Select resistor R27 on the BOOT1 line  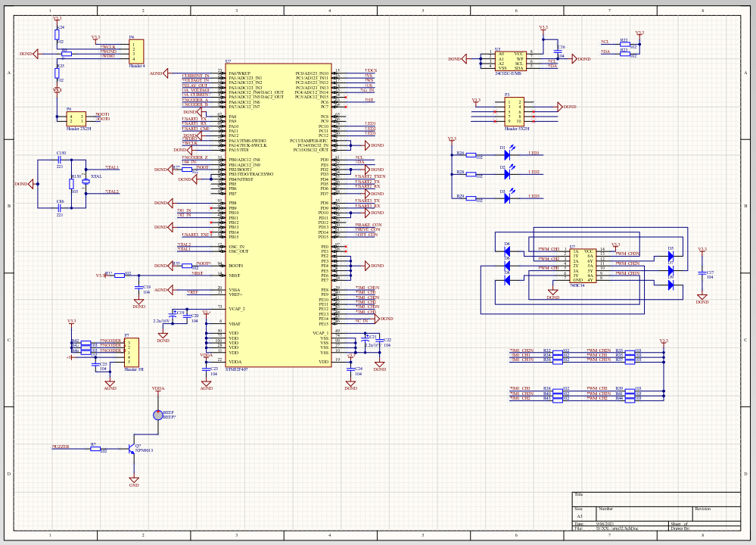point(187,170)
